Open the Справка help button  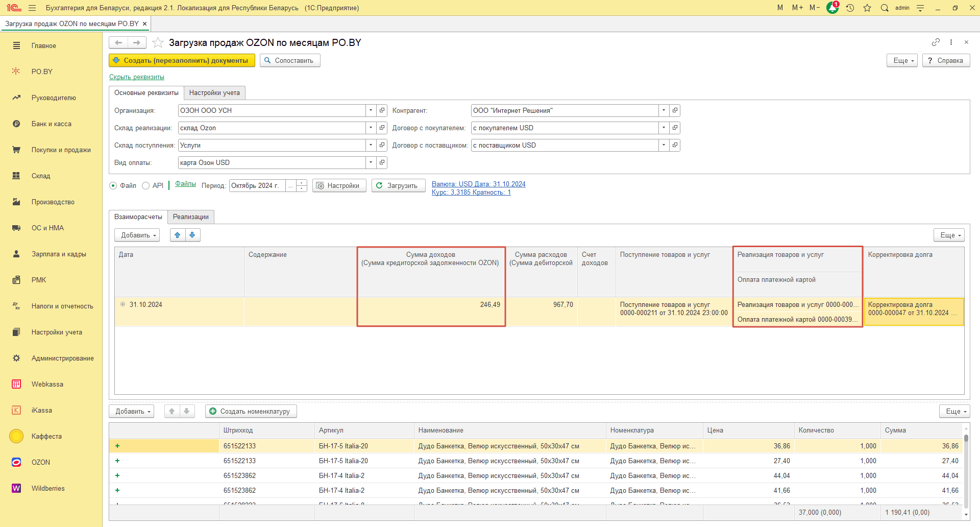click(x=946, y=60)
